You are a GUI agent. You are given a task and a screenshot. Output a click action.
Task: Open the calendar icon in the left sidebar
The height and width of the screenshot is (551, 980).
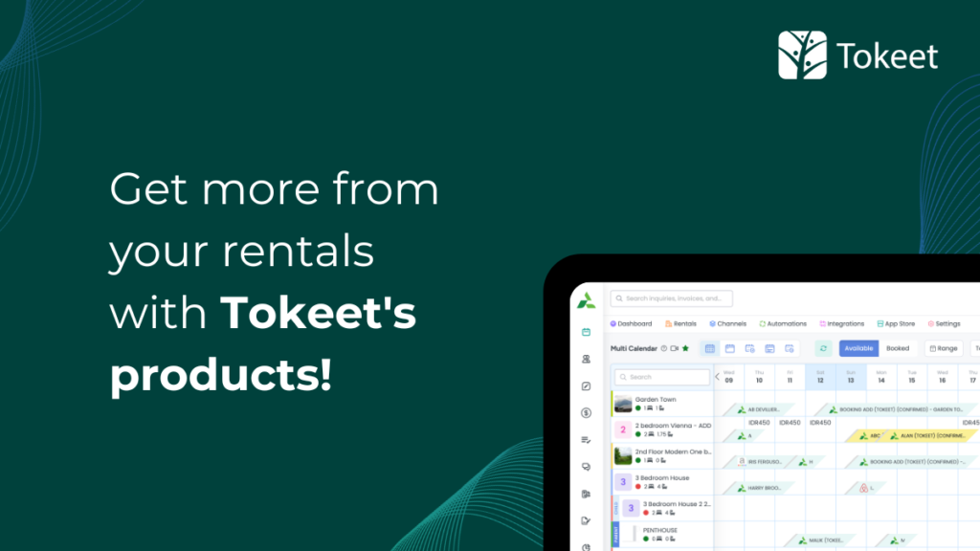coord(586,332)
